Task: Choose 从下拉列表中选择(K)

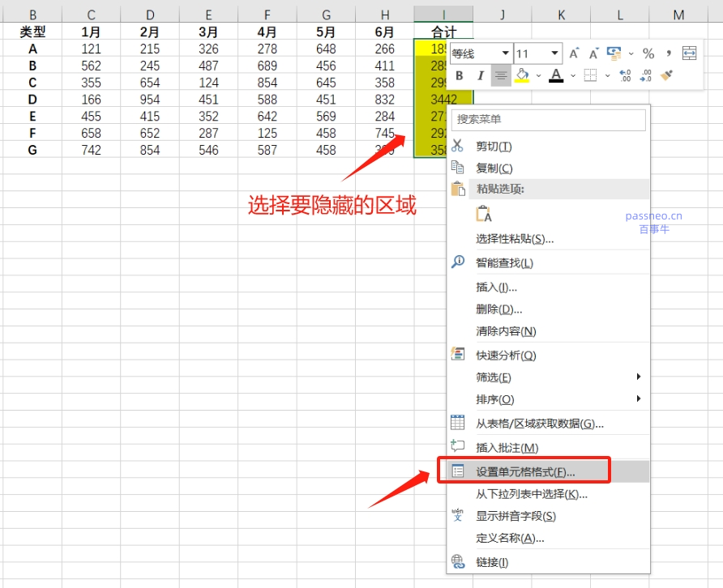Action: click(x=548, y=494)
